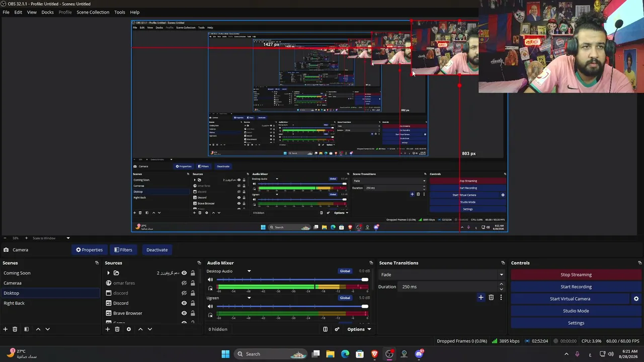Float the Sources dock icon

[x=199, y=263]
